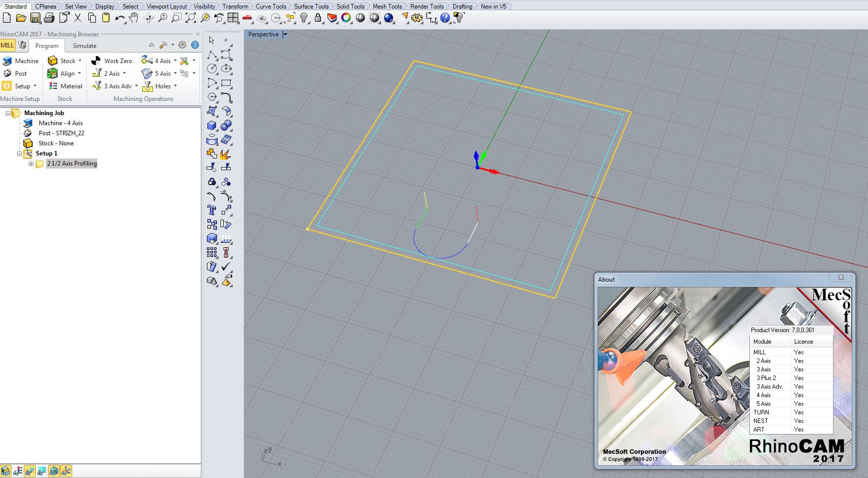Open the Curve Tools toolbar tab
The width and height of the screenshot is (868, 478).
(270, 7)
